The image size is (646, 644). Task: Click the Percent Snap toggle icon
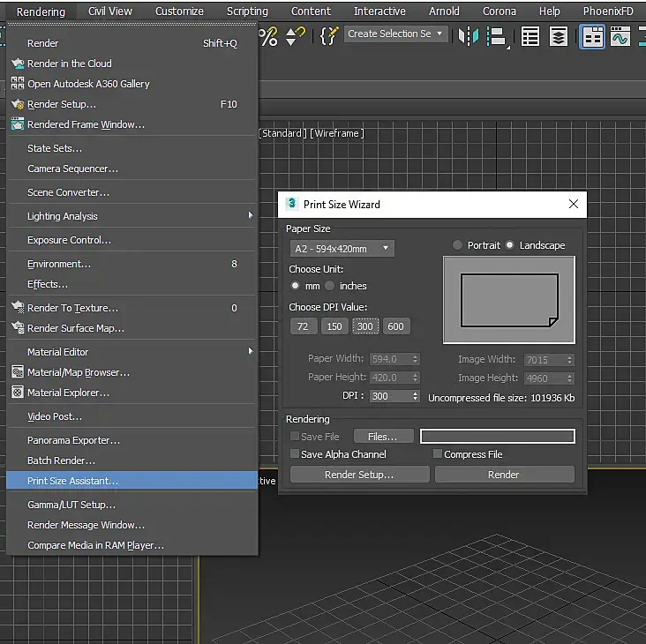[269, 36]
